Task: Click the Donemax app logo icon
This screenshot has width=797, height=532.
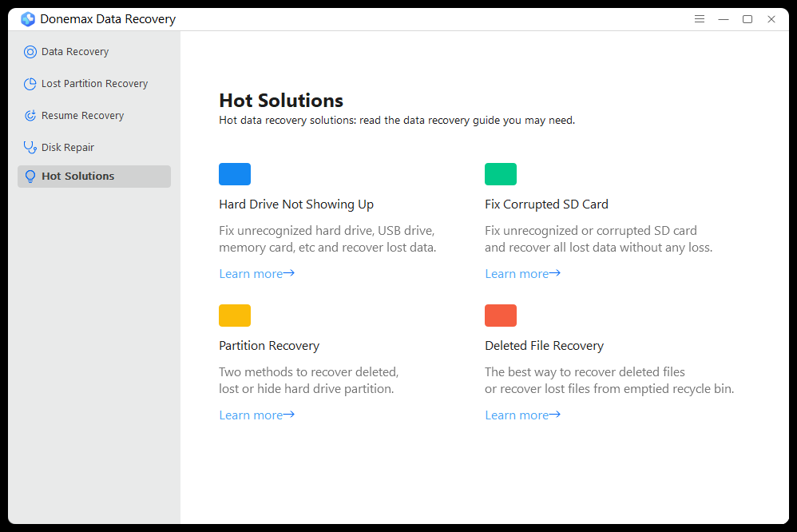Action: point(28,19)
